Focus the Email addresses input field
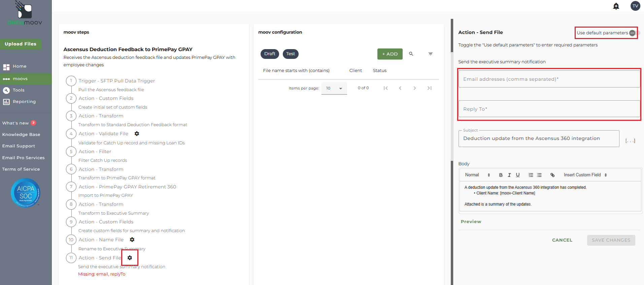The width and height of the screenshot is (644, 285). pos(549,79)
